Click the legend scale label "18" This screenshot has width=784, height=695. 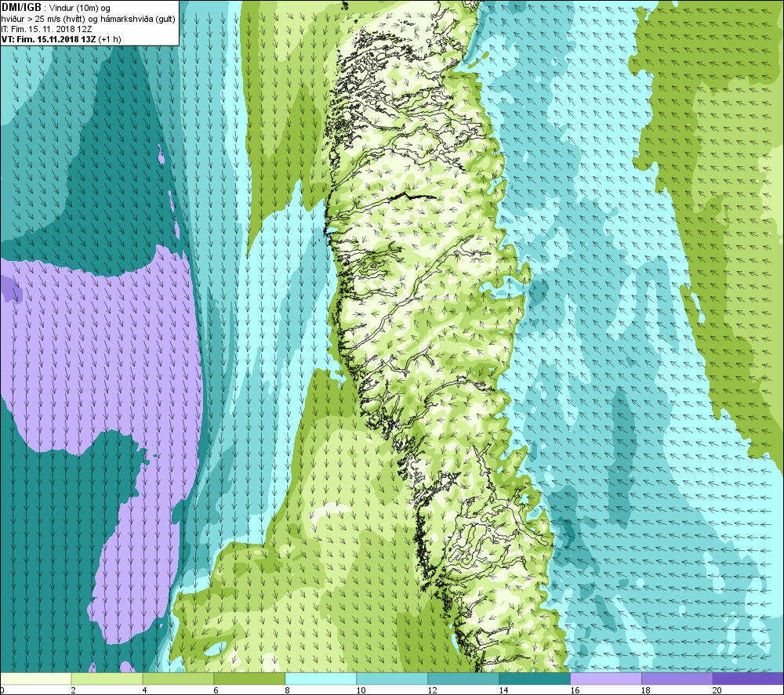(646, 690)
